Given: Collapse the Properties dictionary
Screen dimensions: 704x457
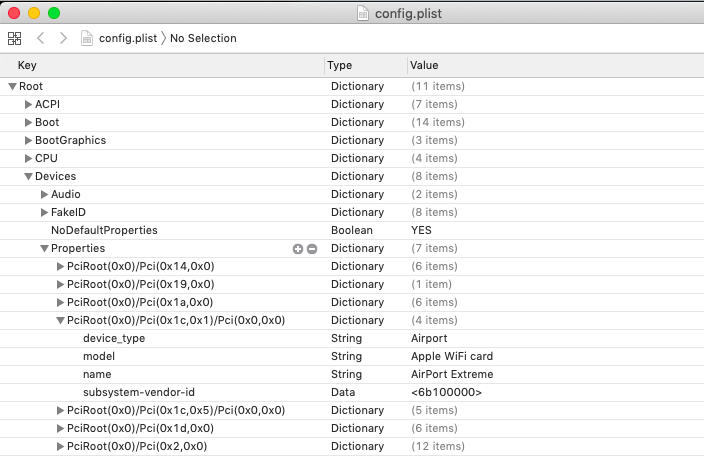Looking at the screenshot, I should click(44, 248).
